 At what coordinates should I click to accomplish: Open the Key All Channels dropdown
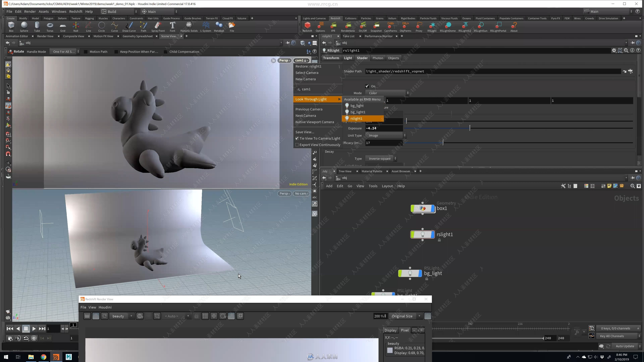point(619,336)
